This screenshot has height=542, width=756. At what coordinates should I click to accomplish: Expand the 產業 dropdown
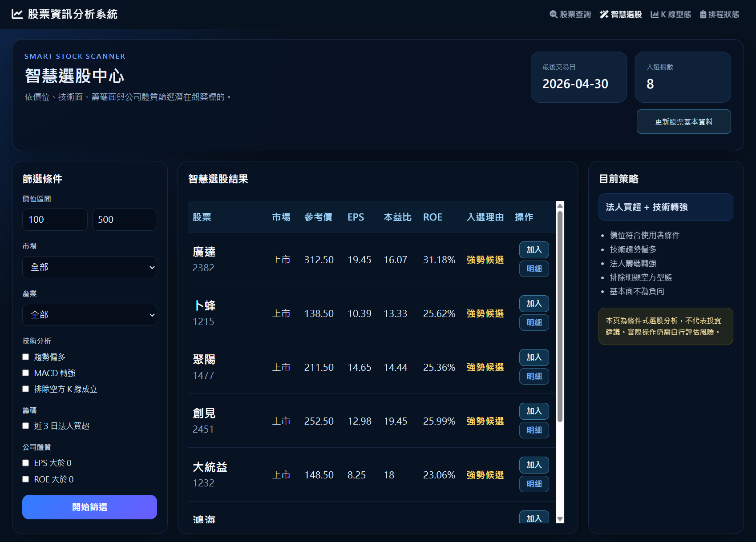[x=89, y=315]
